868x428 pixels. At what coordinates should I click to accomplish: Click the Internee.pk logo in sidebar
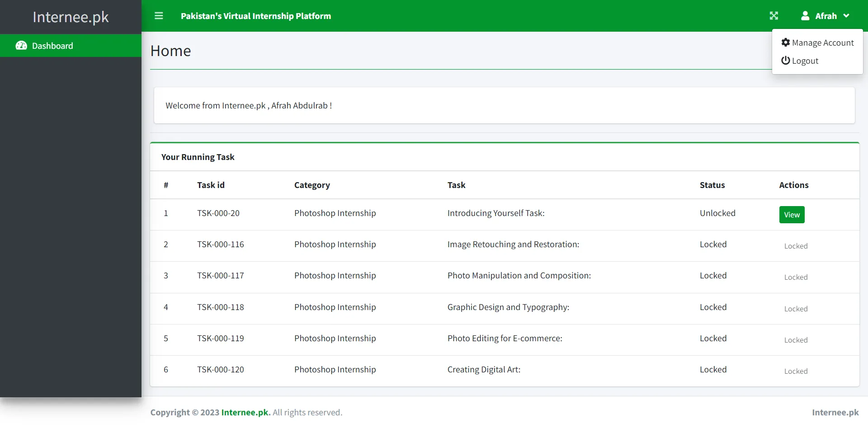tap(70, 17)
